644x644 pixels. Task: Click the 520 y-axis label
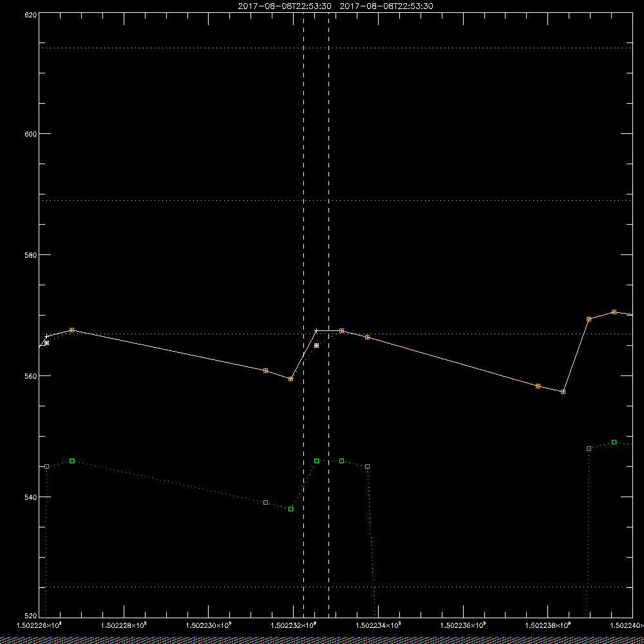(32, 616)
